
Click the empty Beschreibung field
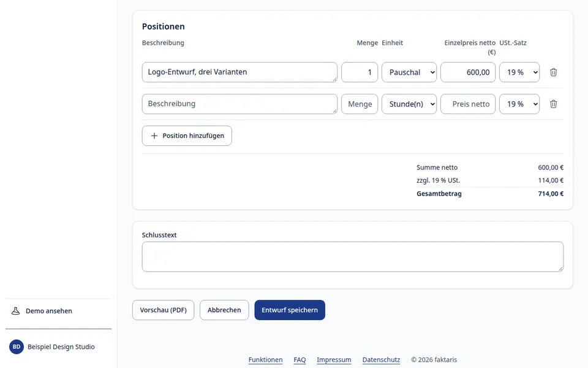pyautogui.click(x=239, y=104)
